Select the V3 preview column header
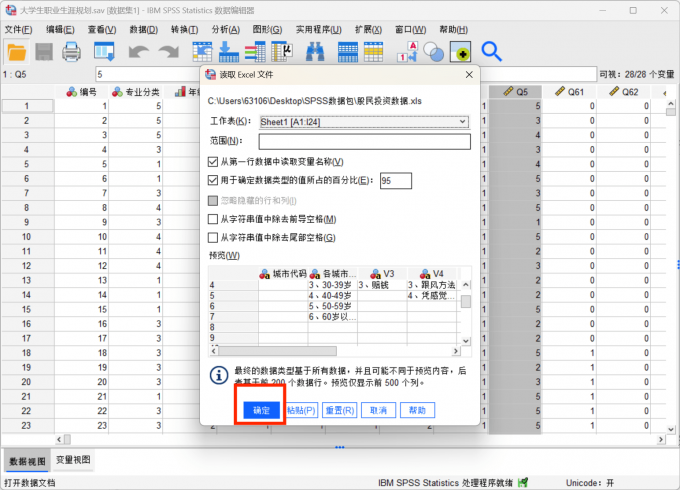Image resolution: width=680 pixels, height=490 pixels. point(382,274)
